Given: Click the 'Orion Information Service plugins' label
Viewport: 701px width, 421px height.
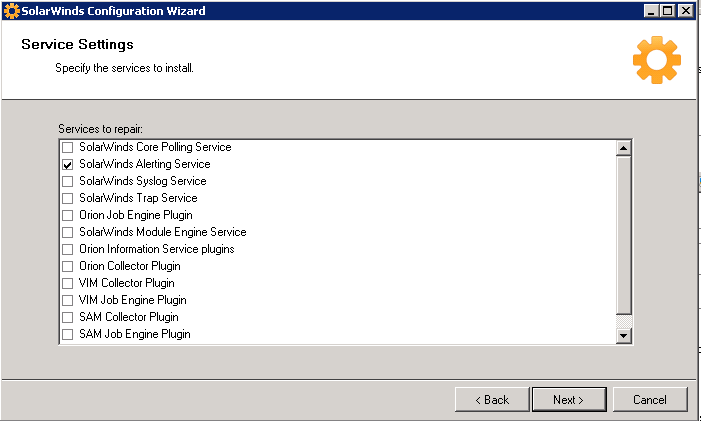Looking at the screenshot, I should click(157, 249).
